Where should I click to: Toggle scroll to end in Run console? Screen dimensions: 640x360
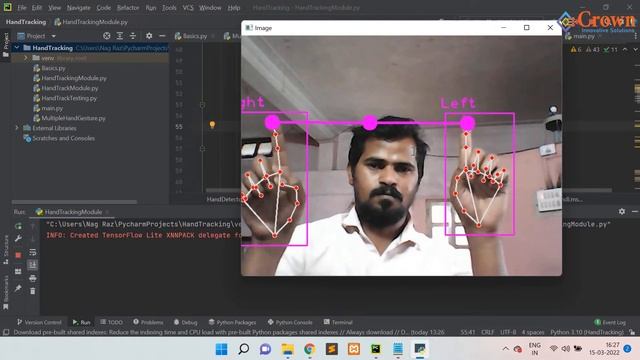pyautogui.click(x=33, y=265)
